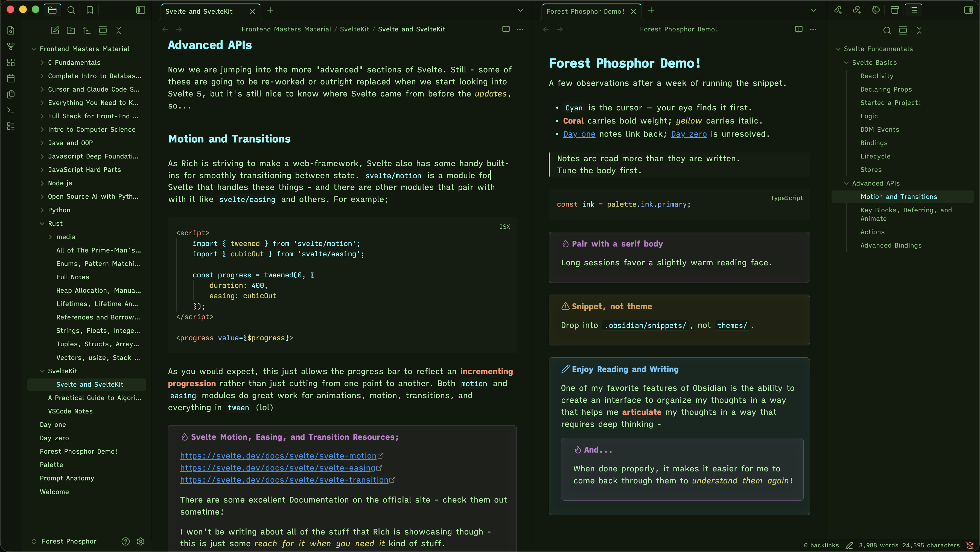Toggle the left sidebar collapse icon
The width and height of the screenshot is (980, 552).
tap(140, 10)
